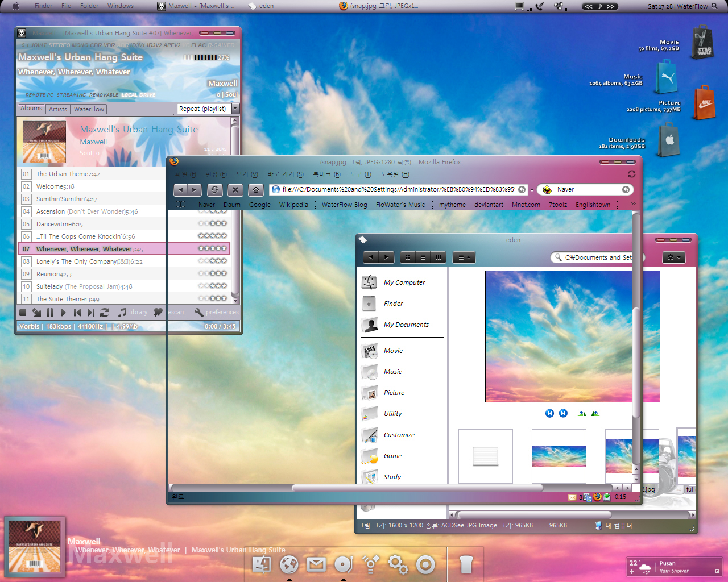Switch eden window to icon grid view
The height and width of the screenshot is (582, 728).
pyautogui.click(x=408, y=257)
